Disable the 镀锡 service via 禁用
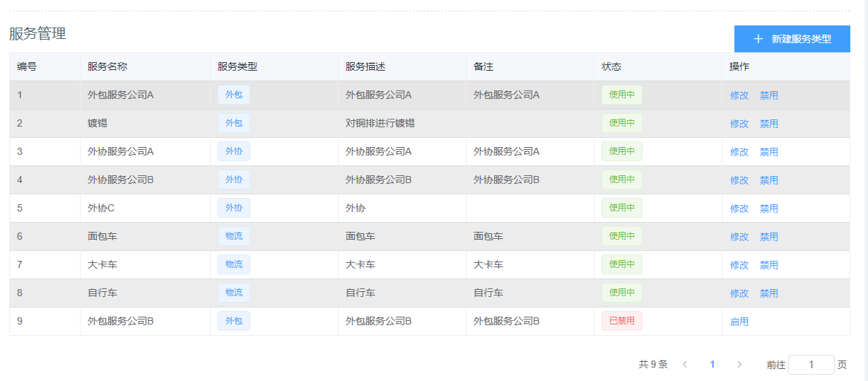The width and height of the screenshot is (868, 381). [768, 124]
